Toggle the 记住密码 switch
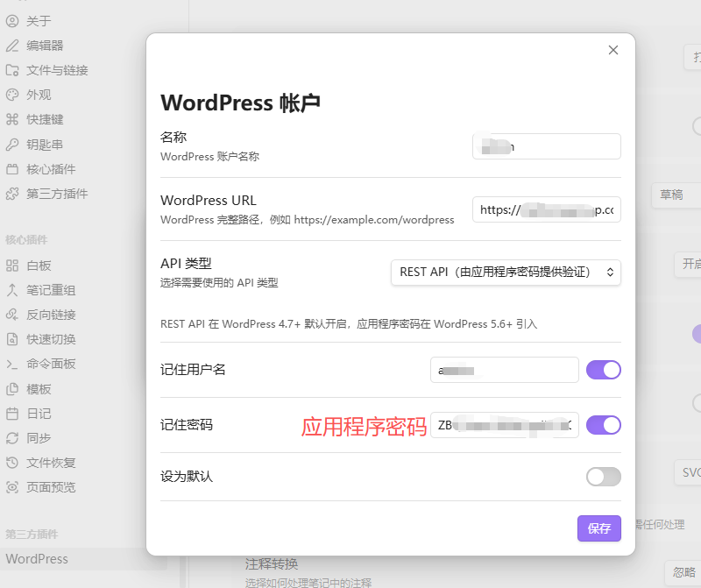This screenshot has height=588, width=701. (604, 425)
